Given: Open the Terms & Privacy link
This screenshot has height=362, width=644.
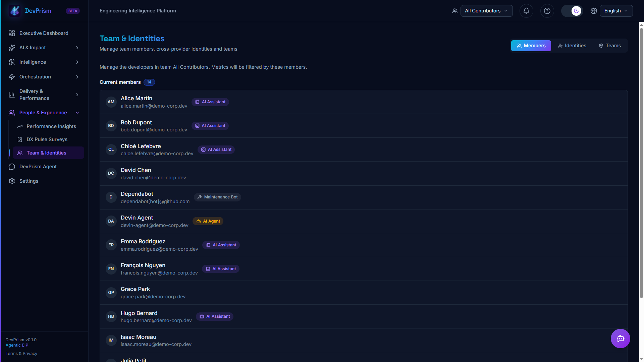Looking at the screenshot, I should click(x=21, y=354).
